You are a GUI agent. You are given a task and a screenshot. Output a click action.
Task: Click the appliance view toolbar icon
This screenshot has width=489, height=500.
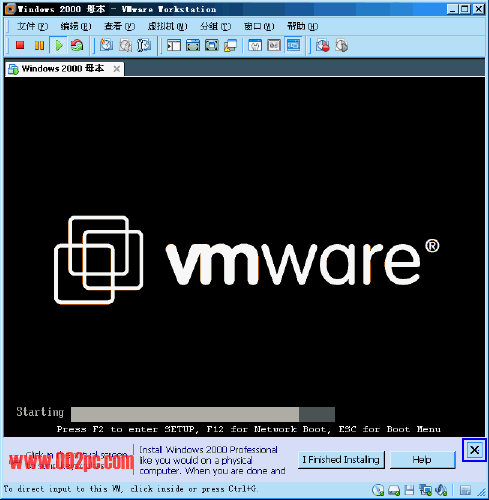(x=274, y=45)
